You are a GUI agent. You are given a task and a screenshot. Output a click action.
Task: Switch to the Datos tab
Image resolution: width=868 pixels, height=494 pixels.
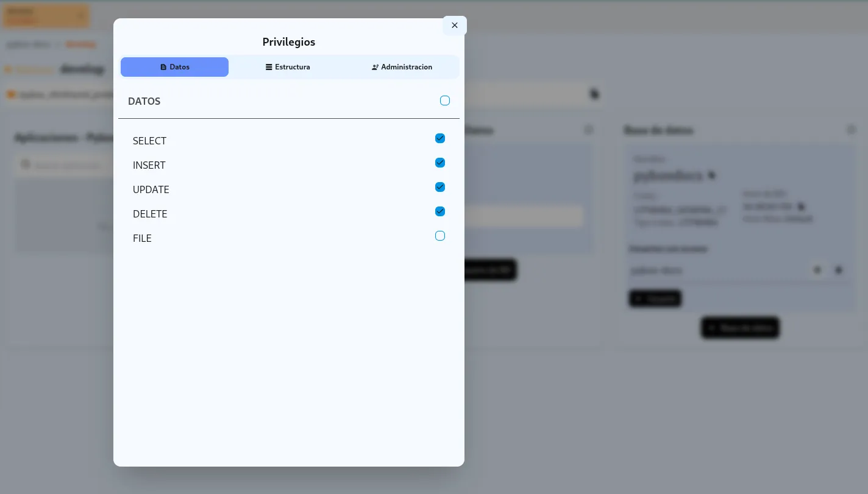click(x=174, y=67)
